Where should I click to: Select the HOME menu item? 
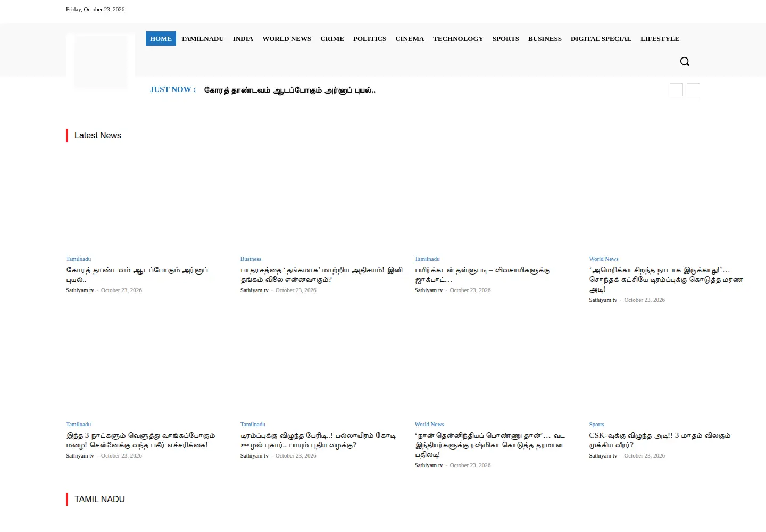click(161, 39)
